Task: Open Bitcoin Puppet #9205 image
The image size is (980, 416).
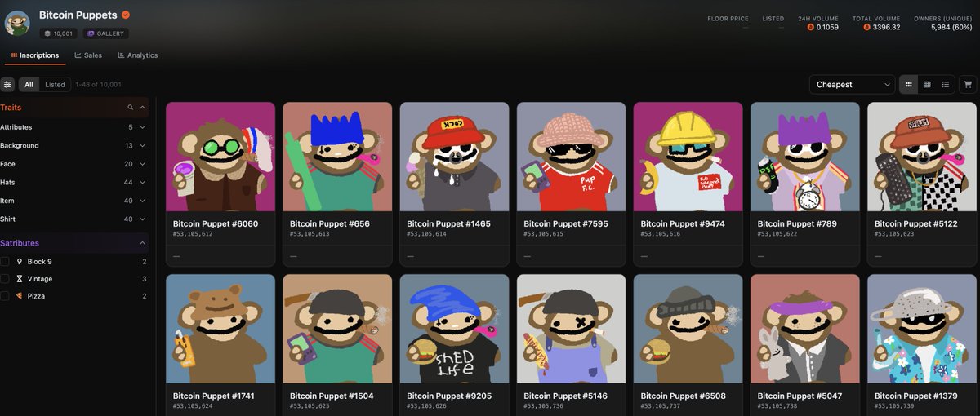Action: pos(454,329)
